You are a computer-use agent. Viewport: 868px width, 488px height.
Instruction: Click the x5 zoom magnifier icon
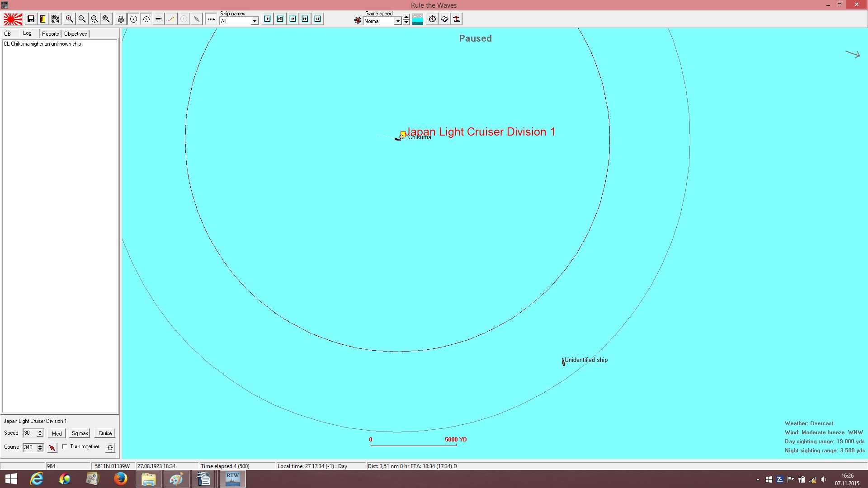click(x=94, y=19)
